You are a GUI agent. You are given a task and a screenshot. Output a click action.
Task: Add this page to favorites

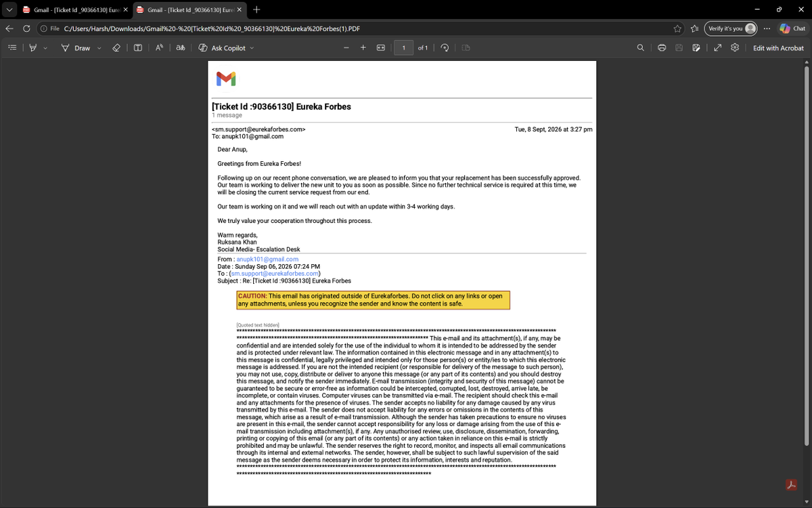pos(677,28)
